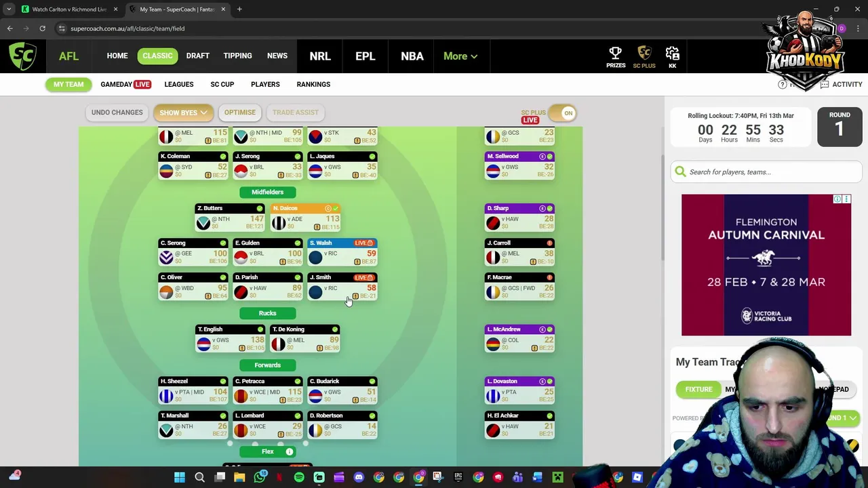This screenshot has height=488, width=868.
Task: Click the Midfielders section label
Action: click(x=267, y=192)
